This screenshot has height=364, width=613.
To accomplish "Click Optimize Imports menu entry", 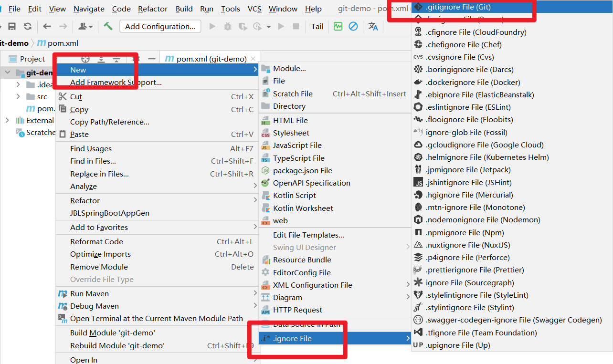I will pyautogui.click(x=157, y=254).
